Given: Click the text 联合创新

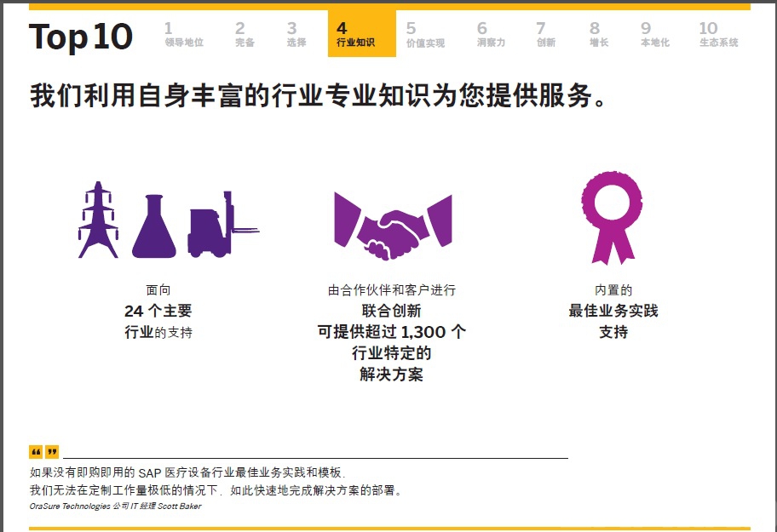Looking at the screenshot, I should click(x=391, y=311).
